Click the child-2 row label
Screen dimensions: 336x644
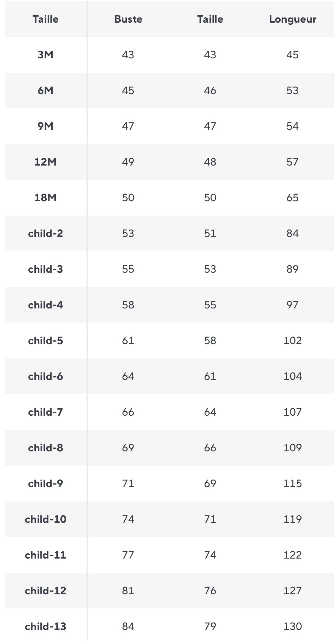pos(45,233)
